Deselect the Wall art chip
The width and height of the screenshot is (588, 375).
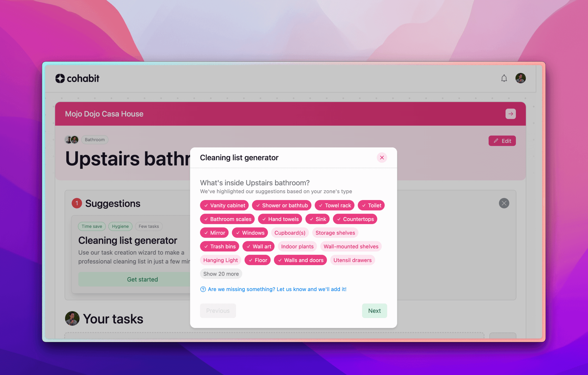tap(258, 246)
